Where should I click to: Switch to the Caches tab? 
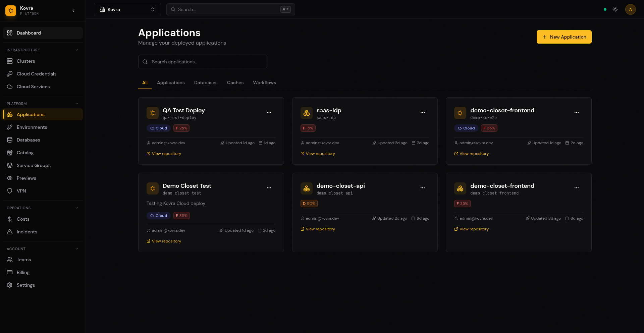coord(235,82)
